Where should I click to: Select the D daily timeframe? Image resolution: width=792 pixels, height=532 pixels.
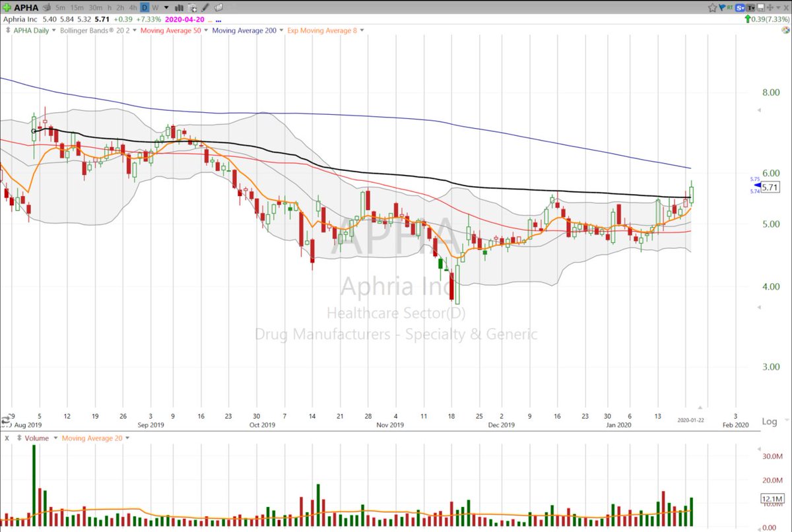[145, 8]
